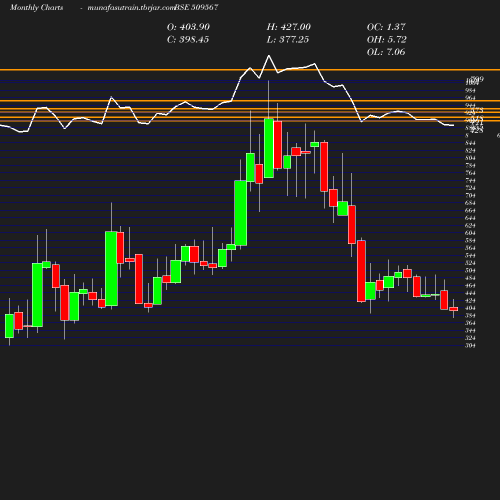This screenshot has width=500, height=500.
Task: Click the topmost orange horizontal level line
Action: click(250, 70)
